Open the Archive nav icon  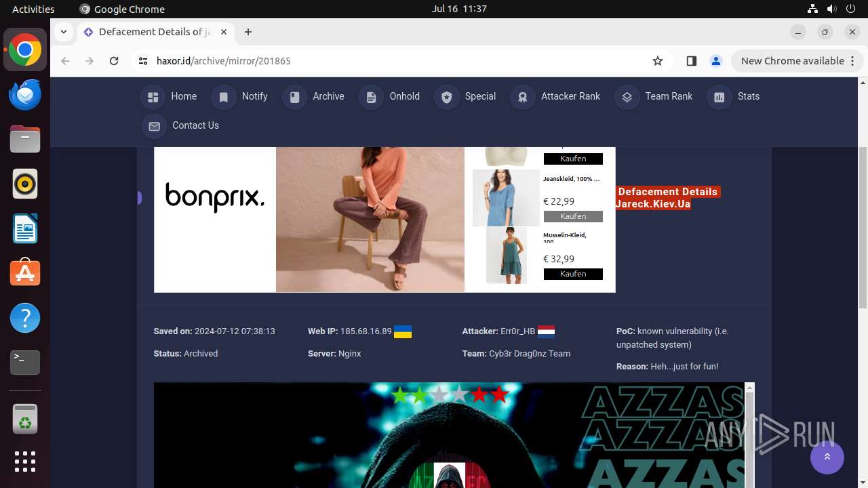point(294,97)
